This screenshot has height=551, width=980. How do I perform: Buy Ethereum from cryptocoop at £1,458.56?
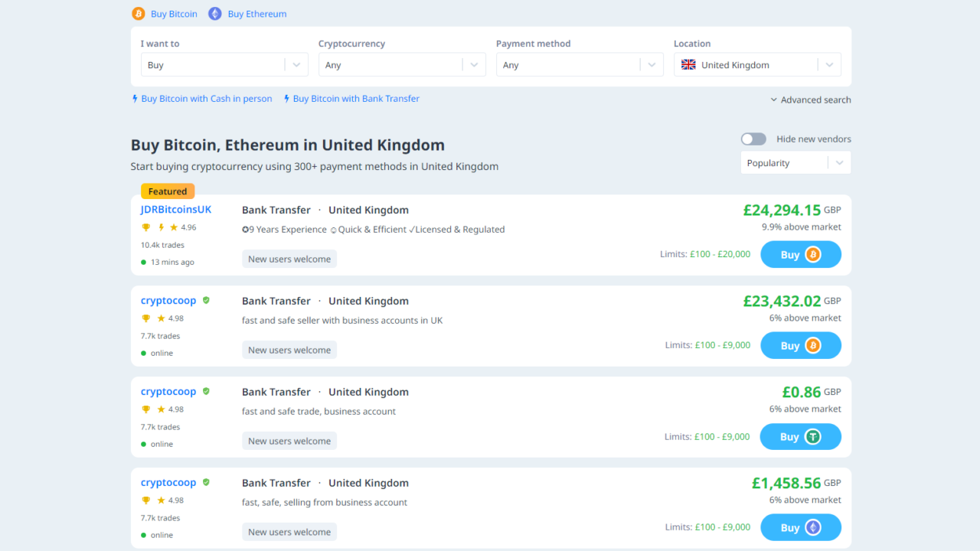801,528
